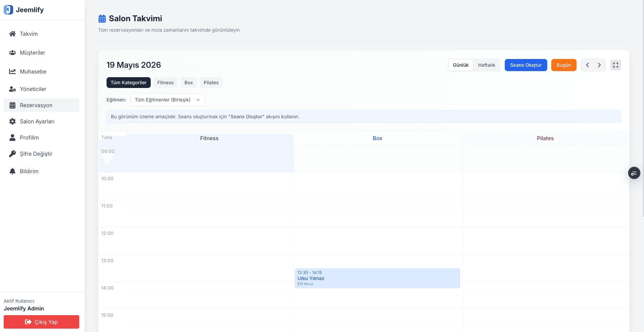Click the Yöneticiler user-gear icon
The image size is (644, 332).
click(x=12, y=89)
